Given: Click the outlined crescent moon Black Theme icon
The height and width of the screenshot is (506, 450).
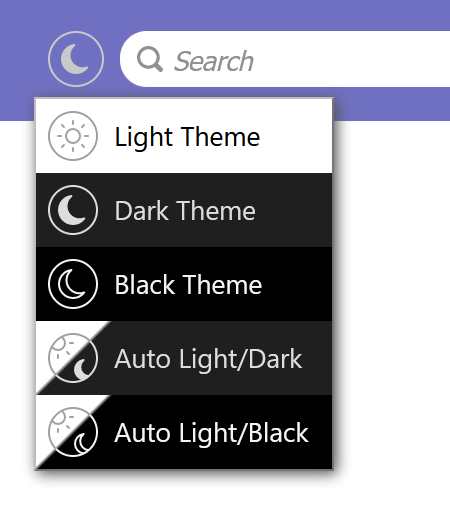Looking at the screenshot, I should click(x=73, y=284).
